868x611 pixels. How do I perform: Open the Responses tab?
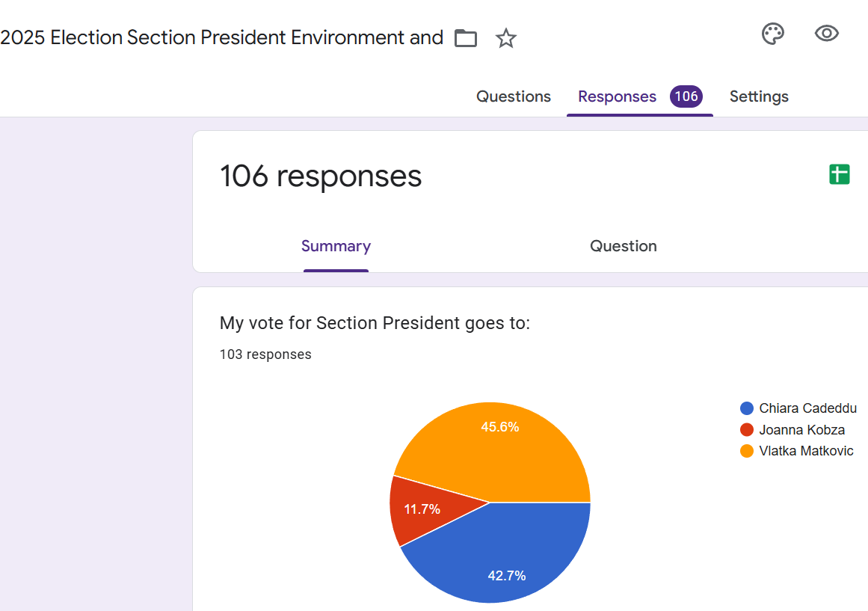(617, 96)
